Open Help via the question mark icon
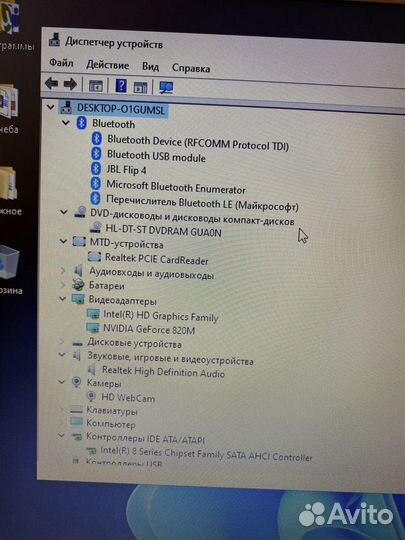405x540 pixels. tap(121, 86)
